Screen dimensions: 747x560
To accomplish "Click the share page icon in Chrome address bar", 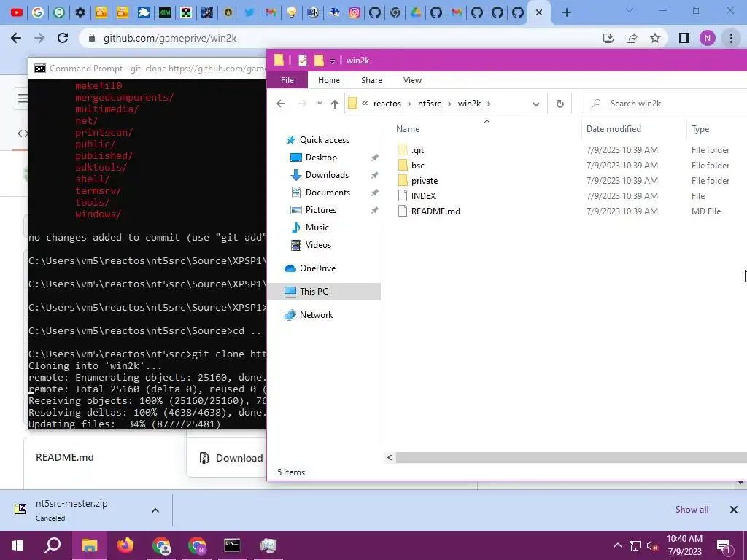I will click(x=632, y=38).
